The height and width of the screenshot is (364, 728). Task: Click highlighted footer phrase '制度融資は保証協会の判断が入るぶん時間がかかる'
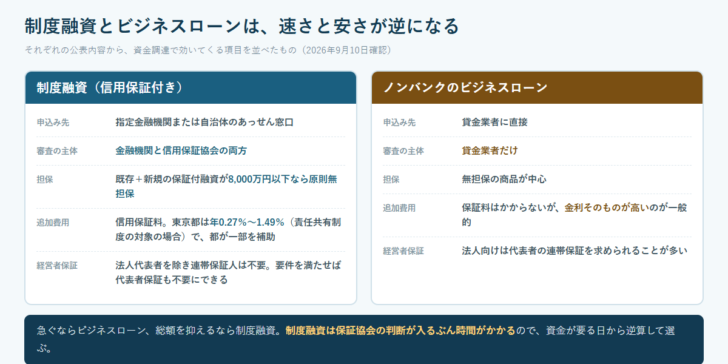pos(400,331)
